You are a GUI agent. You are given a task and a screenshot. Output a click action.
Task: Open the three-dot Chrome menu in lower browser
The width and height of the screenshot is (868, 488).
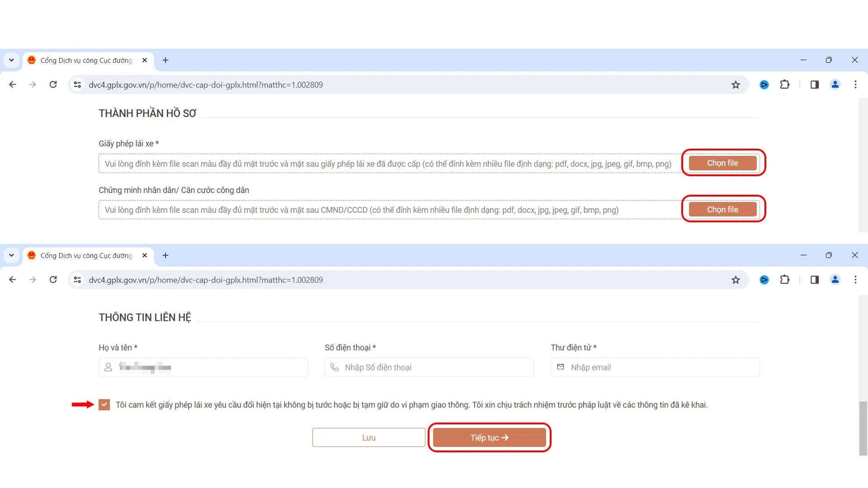pos(855,280)
